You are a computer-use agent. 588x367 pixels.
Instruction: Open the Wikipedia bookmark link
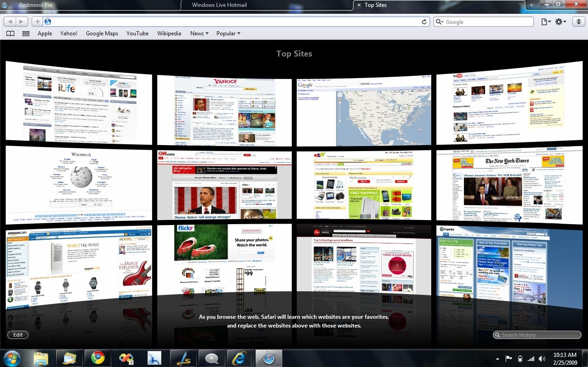tap(169, 34)
